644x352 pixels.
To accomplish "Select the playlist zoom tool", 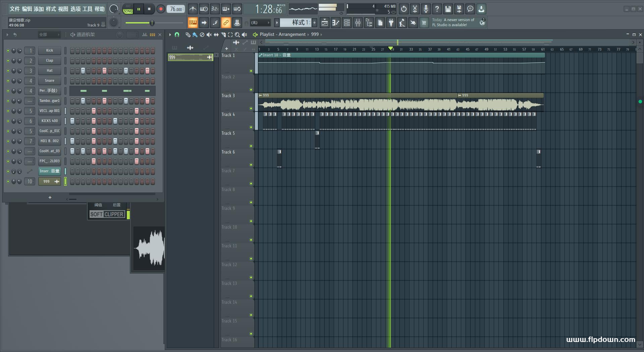I will click(x=237, y=35).
